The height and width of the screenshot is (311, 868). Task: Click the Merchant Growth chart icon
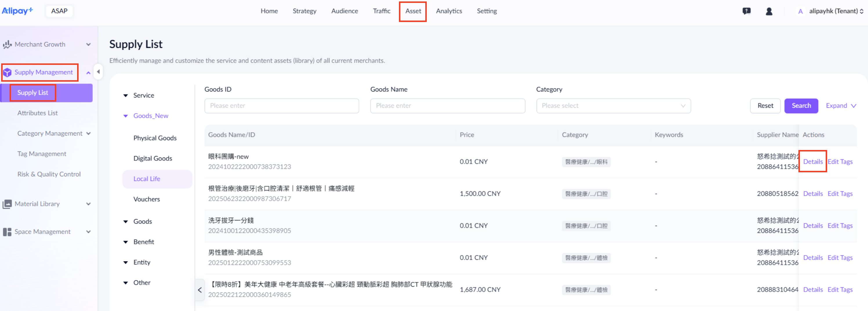coord(7,44)
